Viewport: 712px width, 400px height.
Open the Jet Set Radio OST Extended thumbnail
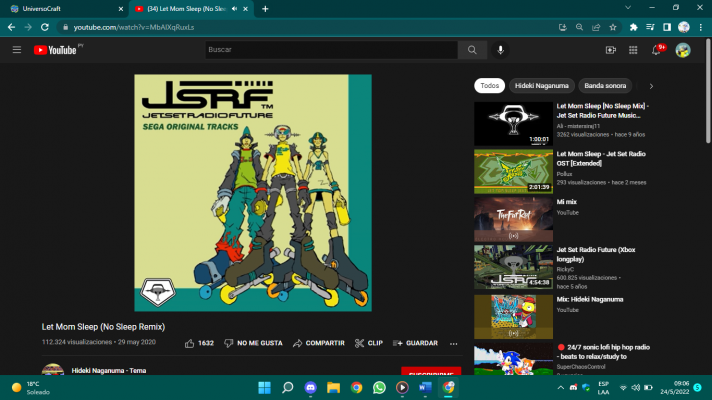(512, 170)
